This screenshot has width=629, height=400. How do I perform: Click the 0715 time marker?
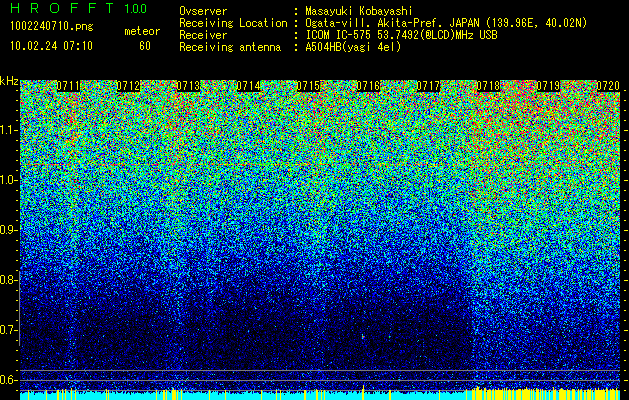308,86
